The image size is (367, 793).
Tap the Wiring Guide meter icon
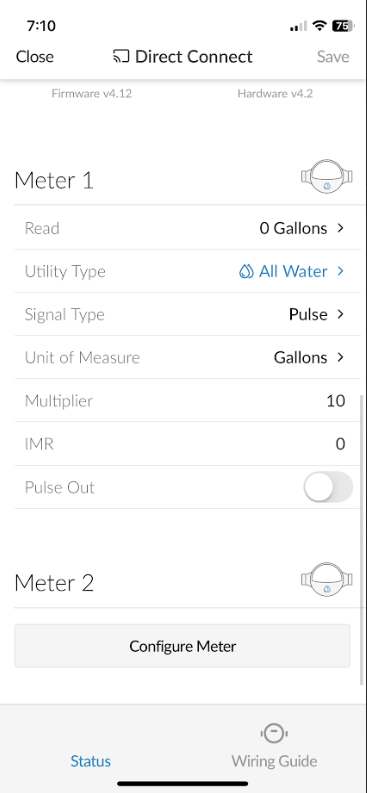point(274,733)
